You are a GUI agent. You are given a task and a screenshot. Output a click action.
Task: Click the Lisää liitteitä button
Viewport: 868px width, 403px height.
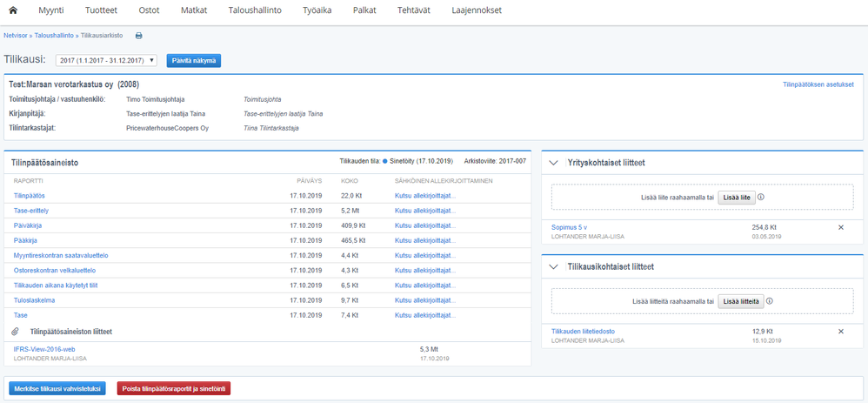click(741, 301)
